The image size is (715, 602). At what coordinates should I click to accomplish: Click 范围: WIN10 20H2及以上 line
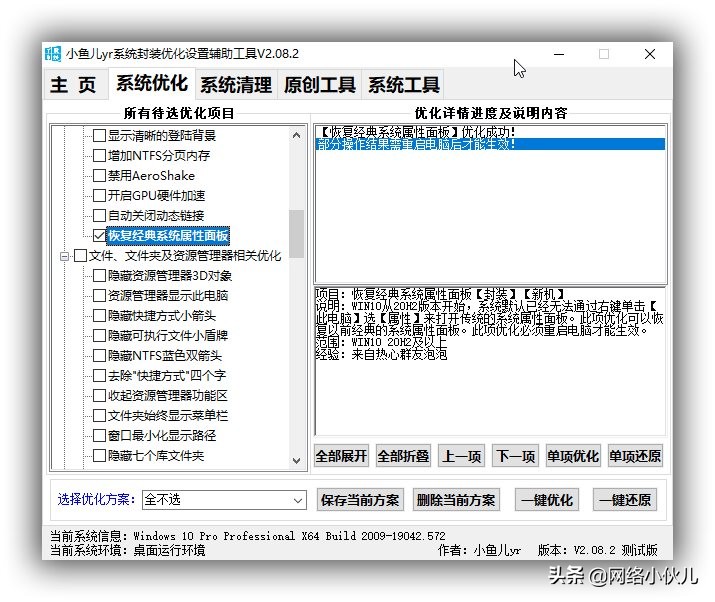point(381,342)
